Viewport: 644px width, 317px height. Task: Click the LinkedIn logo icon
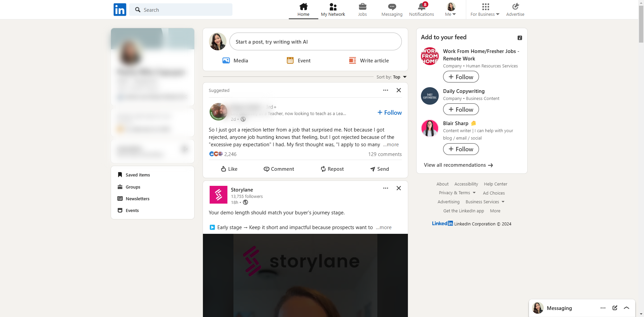pyautogui.click(x=120, y=10)
